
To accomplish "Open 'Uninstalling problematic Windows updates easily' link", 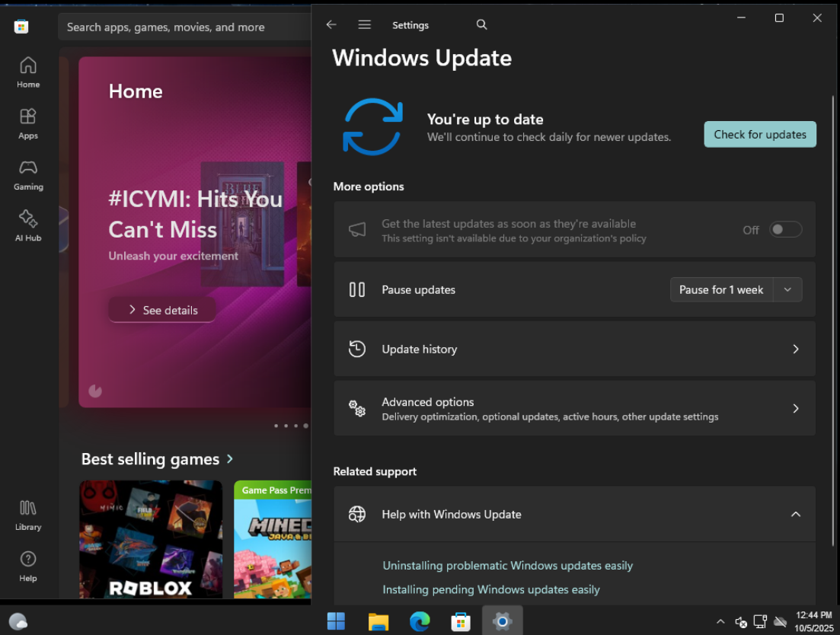I will (x=507, y=566).
